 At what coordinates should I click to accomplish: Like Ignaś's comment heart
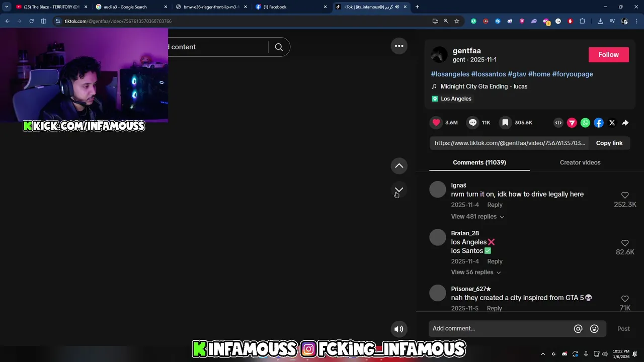[625, 195]
